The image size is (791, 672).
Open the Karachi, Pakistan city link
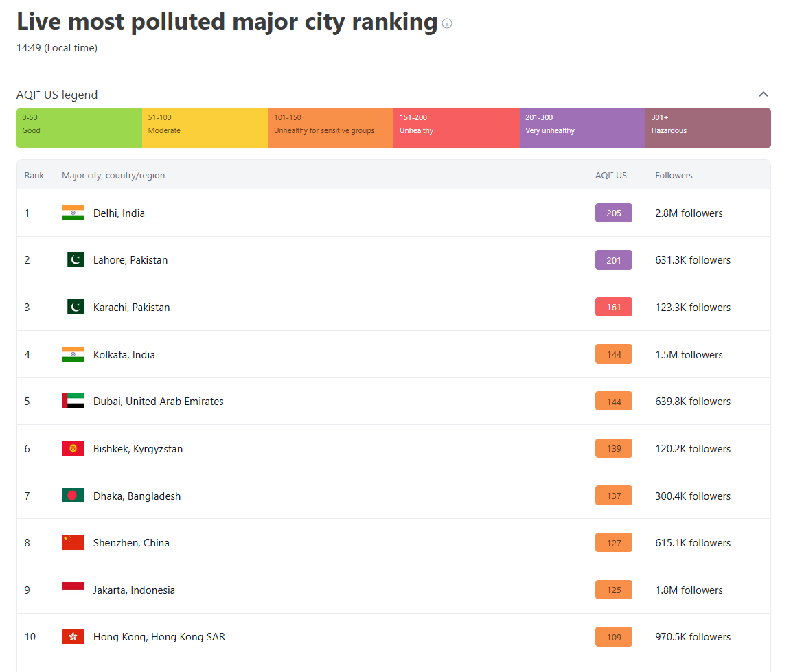(131, 308)
